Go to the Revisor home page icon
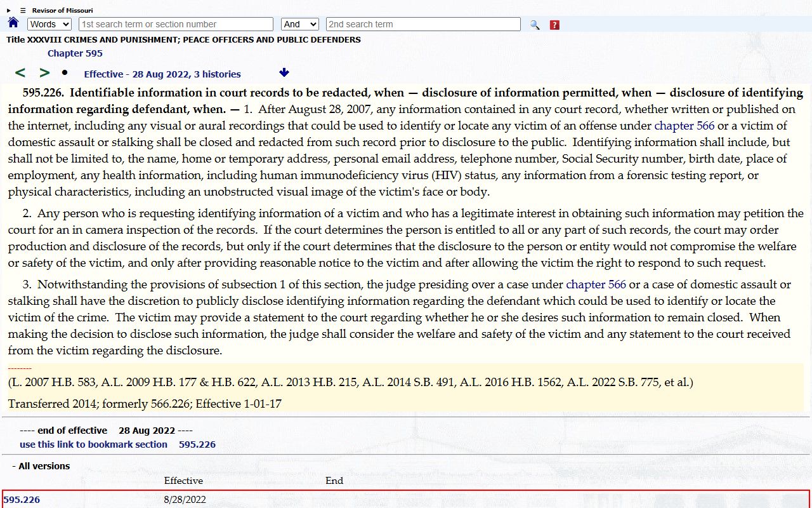Viewport: 812px width, 508px height. click(x=13, y=23)
